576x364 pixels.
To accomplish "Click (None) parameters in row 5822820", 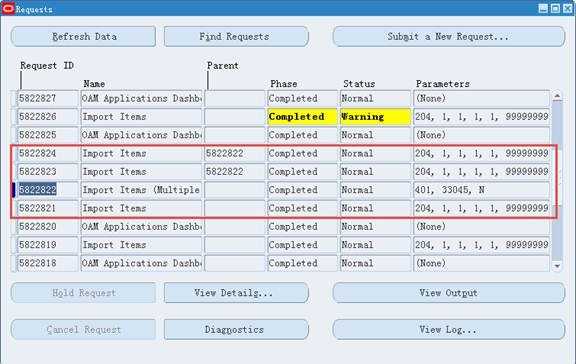I will pyautogui.click(x=481, y=227).
